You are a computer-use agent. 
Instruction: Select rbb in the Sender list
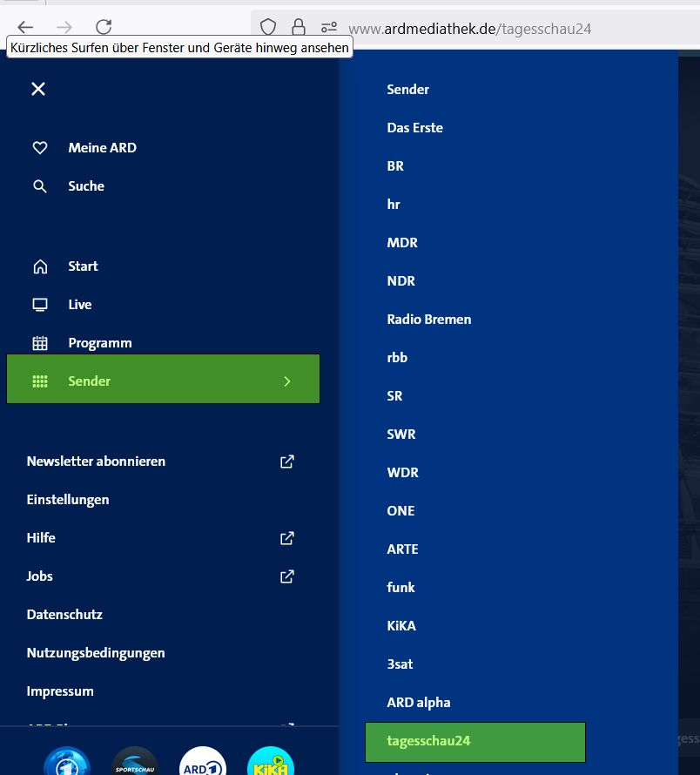(398, 357)
